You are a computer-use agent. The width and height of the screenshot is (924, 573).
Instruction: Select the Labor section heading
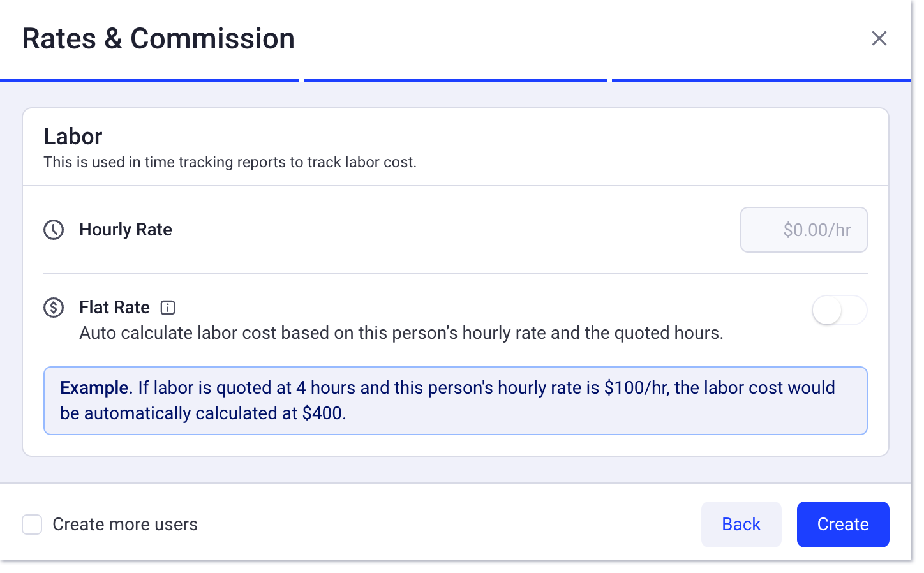(72, 136)
